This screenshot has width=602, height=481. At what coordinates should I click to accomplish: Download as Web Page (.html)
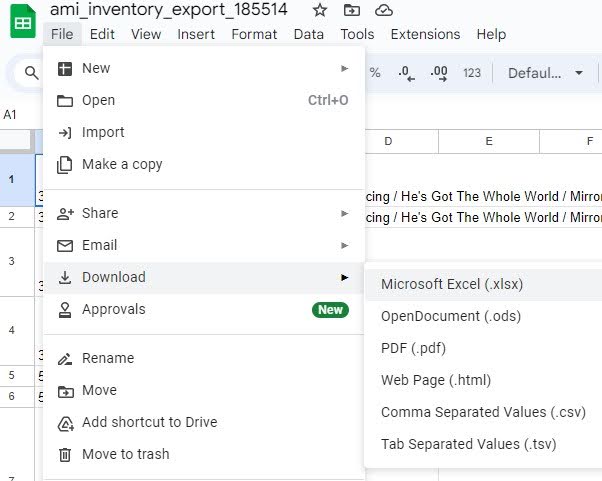tap(484, 380)
